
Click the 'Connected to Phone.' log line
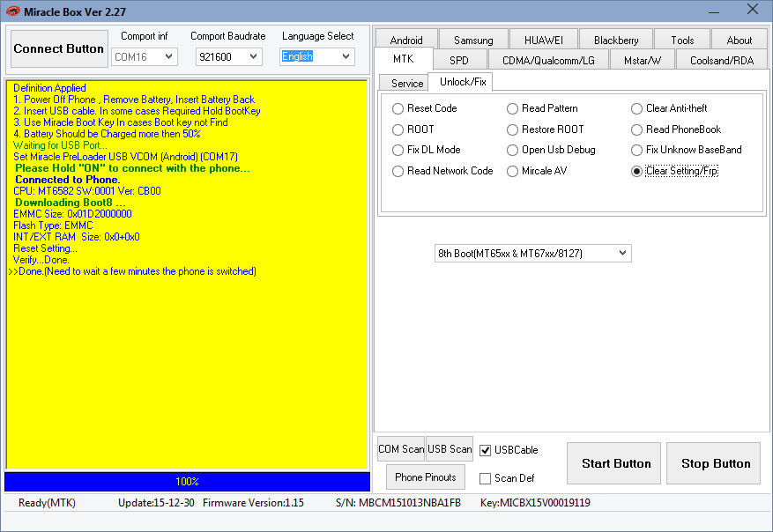coord(68,180)
